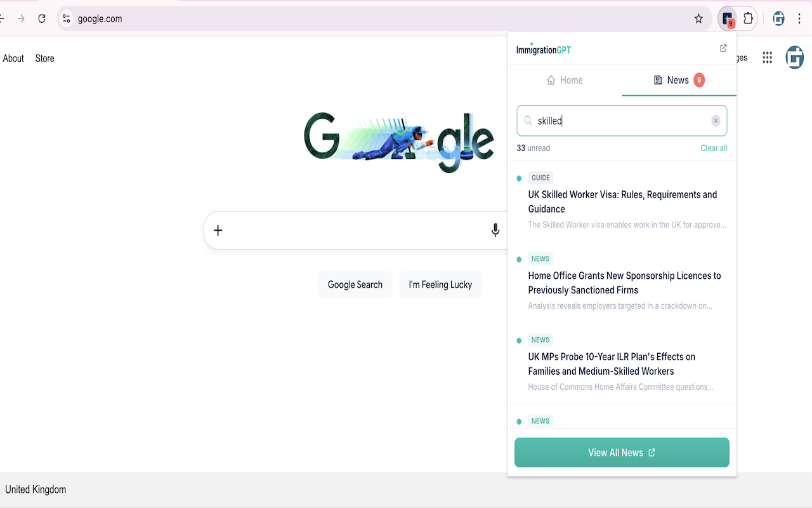This screenshot has width=812, height=508.
Task: Go forward in browser history
Action: click(x=21, y=18)
